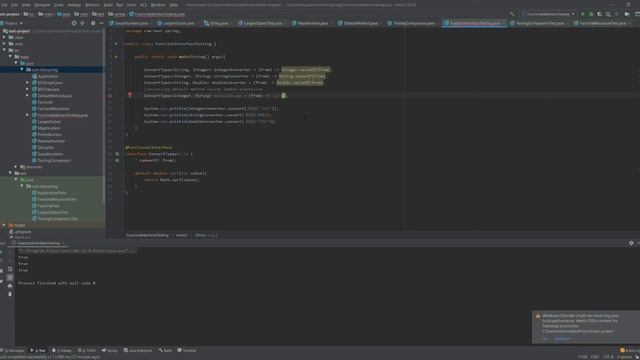Click the Build project hammer icon in toolbar

click(x=513, y=14)
